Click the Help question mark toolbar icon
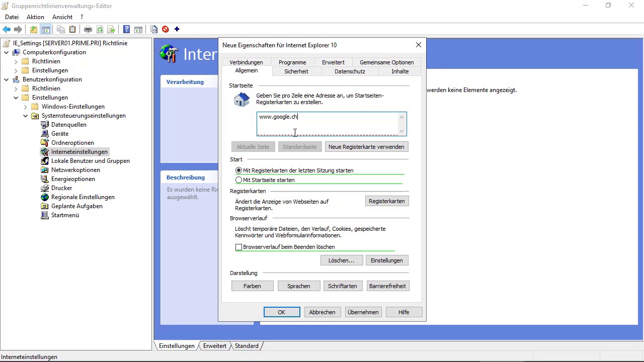644x362 pixels. (x=127, y=29)
